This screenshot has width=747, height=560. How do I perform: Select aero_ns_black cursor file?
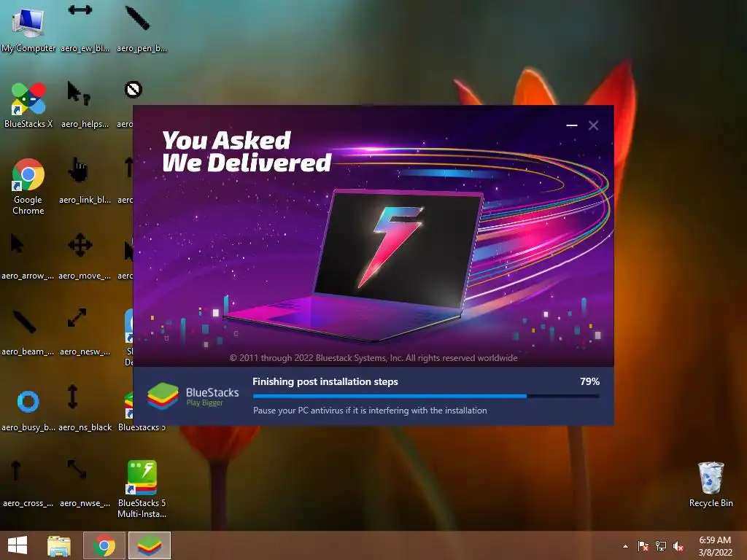coord(85,408)
